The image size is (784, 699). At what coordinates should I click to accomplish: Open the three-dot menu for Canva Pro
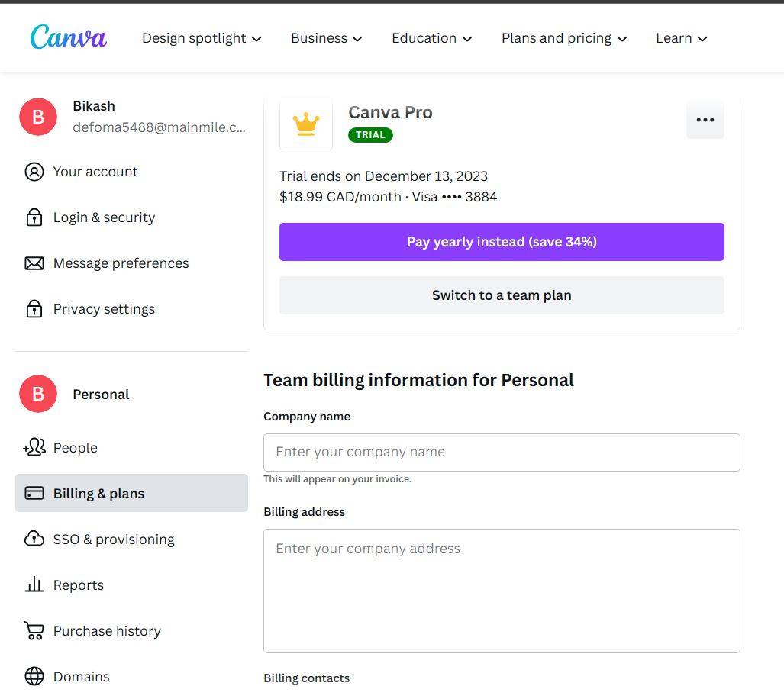tap(705, 120)
